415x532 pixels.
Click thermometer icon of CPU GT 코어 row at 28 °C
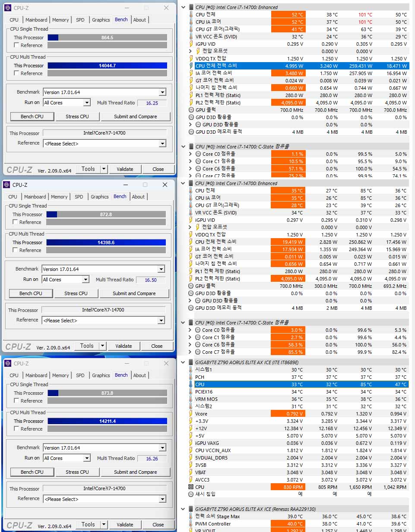(x=191, y=205)
